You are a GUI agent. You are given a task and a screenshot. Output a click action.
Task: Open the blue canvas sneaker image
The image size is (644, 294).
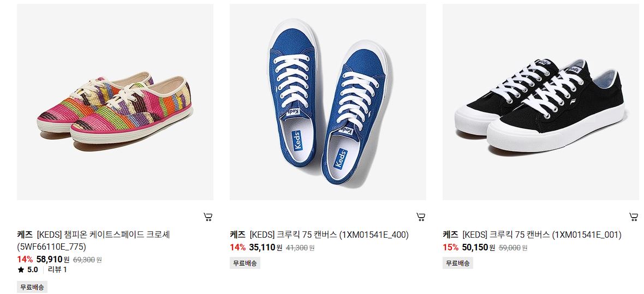point(328,102)
